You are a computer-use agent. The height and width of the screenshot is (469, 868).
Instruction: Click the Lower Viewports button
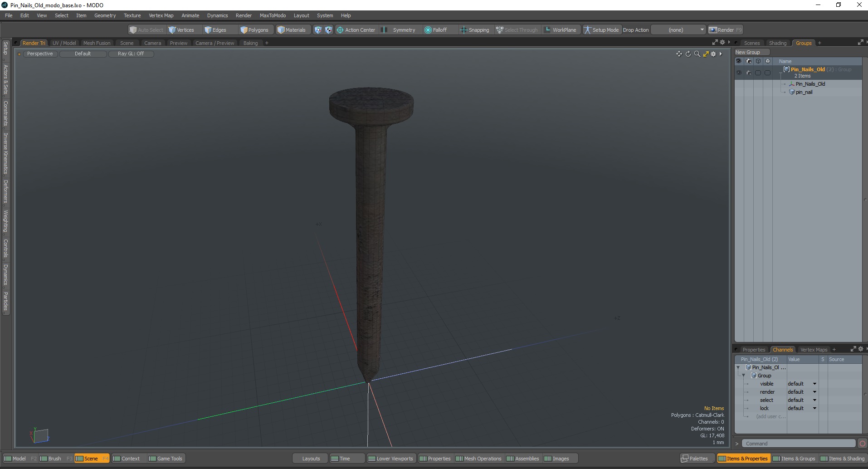(390, 459)
